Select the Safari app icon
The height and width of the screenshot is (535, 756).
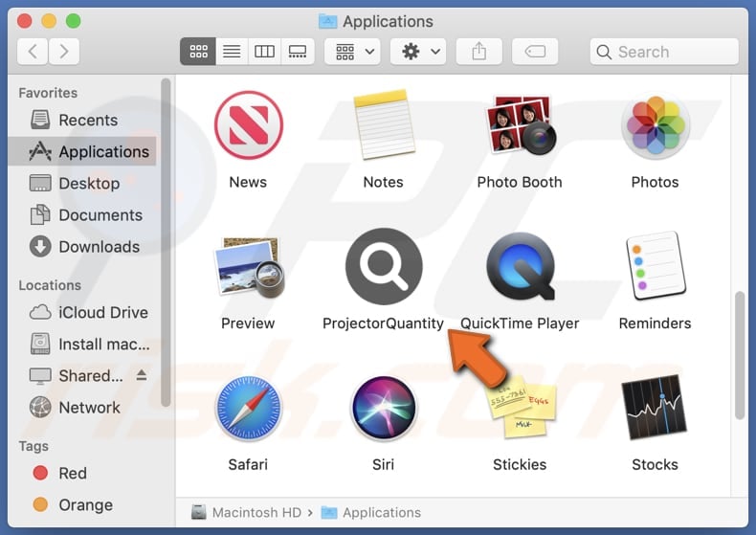248,408
